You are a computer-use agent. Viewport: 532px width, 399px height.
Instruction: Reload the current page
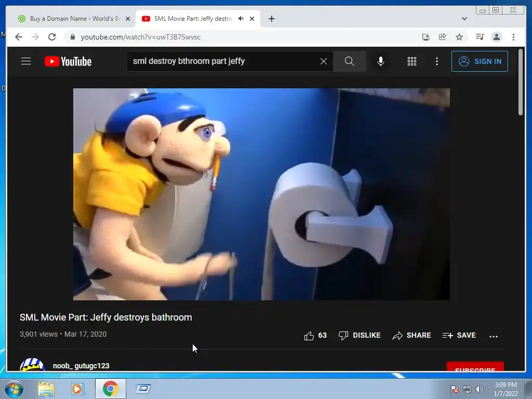tap(52, 37)
